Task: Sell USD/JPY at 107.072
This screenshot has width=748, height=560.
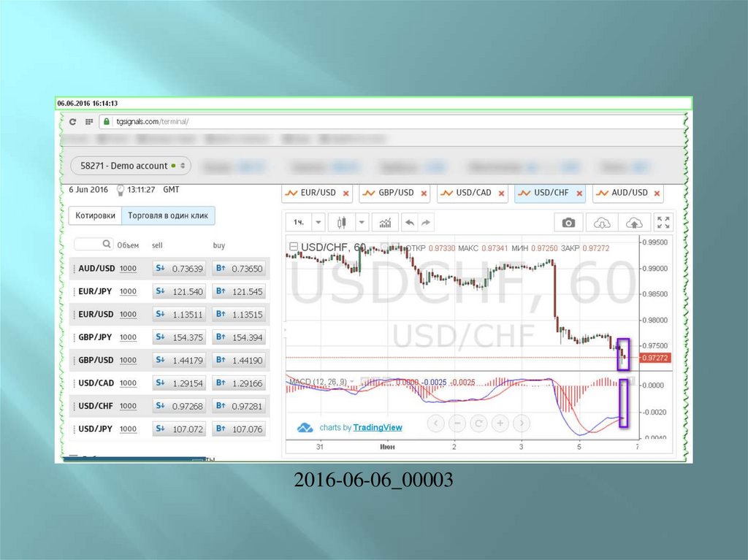Action: tap(180, 429)
